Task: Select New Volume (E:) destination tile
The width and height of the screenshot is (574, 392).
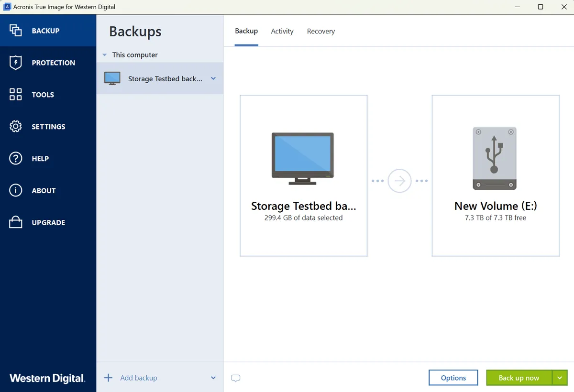Action: 496,175
